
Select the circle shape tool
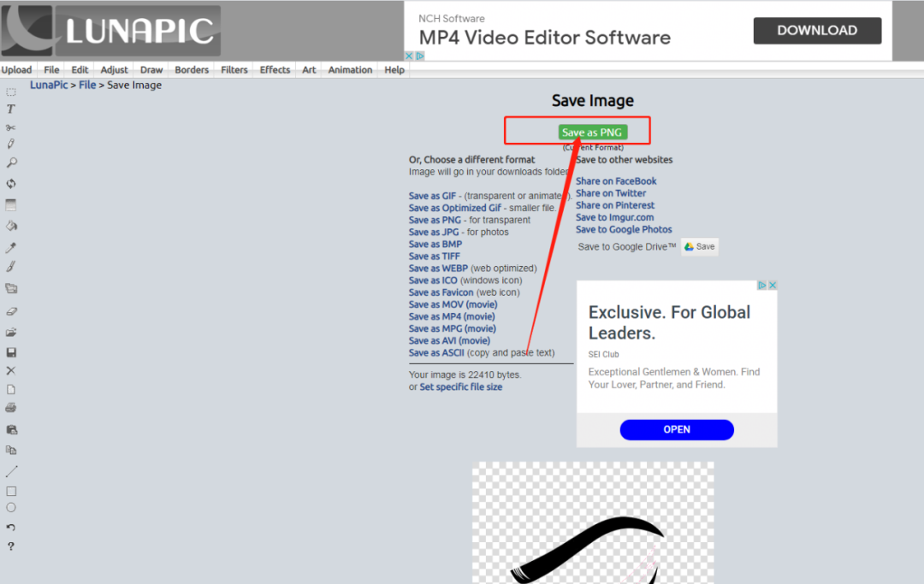10,507
